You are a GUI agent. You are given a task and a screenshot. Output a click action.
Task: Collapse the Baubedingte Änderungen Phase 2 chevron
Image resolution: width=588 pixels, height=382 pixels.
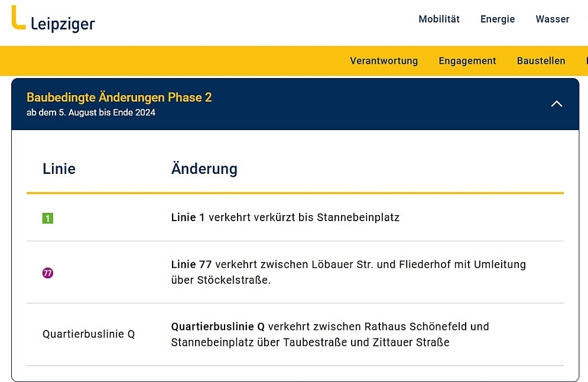click(x=556, y=104)
